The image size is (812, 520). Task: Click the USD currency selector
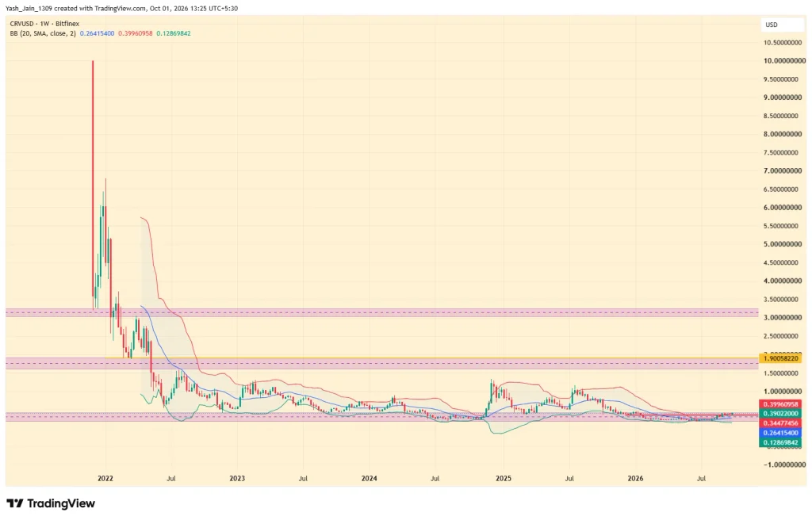[783, 25]
